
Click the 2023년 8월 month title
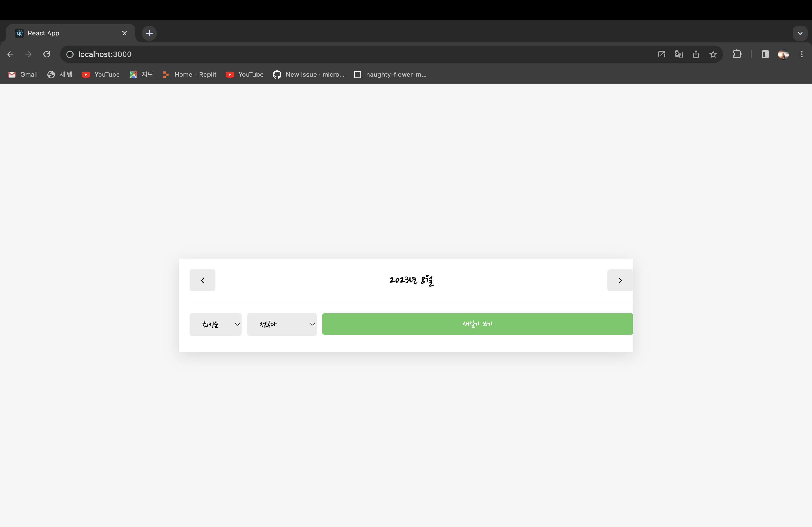pyautogui.click(x=411, y=280)
